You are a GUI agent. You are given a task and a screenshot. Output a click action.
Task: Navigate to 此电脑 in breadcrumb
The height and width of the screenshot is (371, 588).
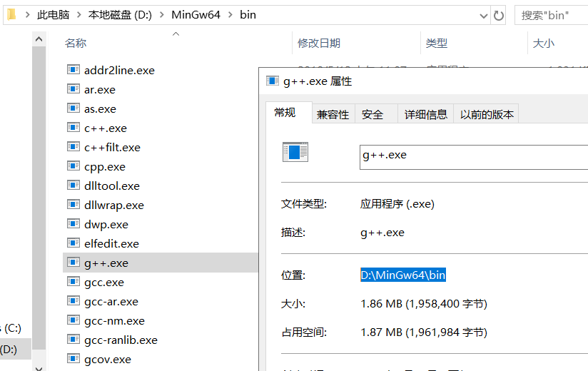click(x=54, y=15)
